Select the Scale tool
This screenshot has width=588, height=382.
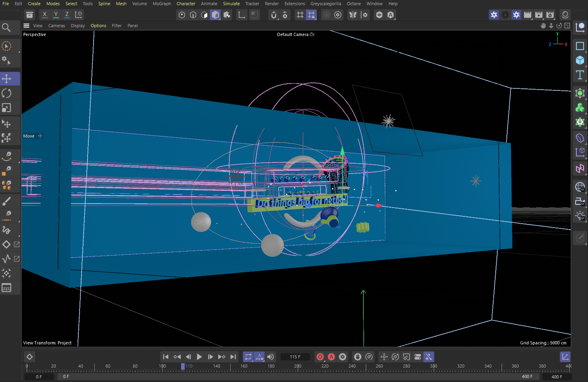(7, 108)
